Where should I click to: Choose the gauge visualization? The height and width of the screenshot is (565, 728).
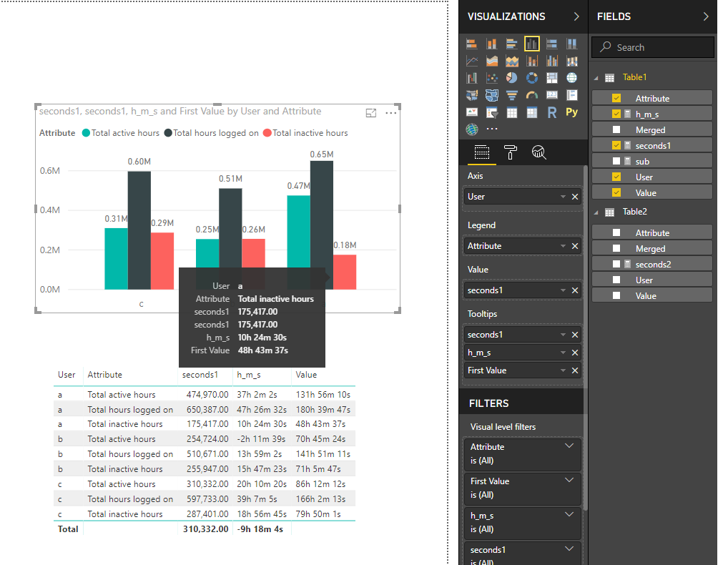[531, 95]
